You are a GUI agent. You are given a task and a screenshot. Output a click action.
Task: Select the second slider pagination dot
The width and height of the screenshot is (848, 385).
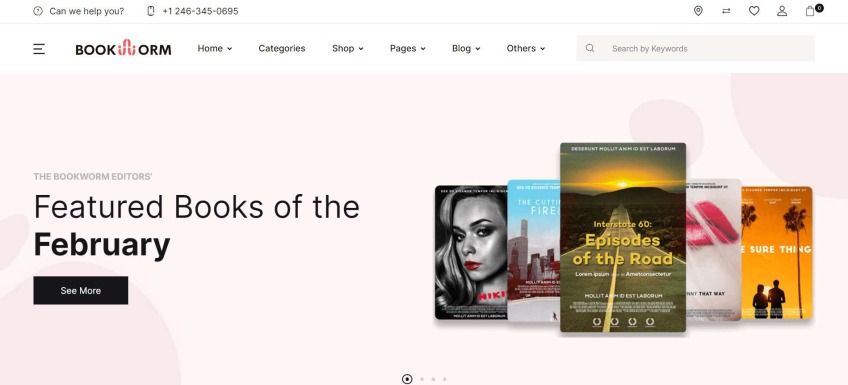click(x=422, y=379)
